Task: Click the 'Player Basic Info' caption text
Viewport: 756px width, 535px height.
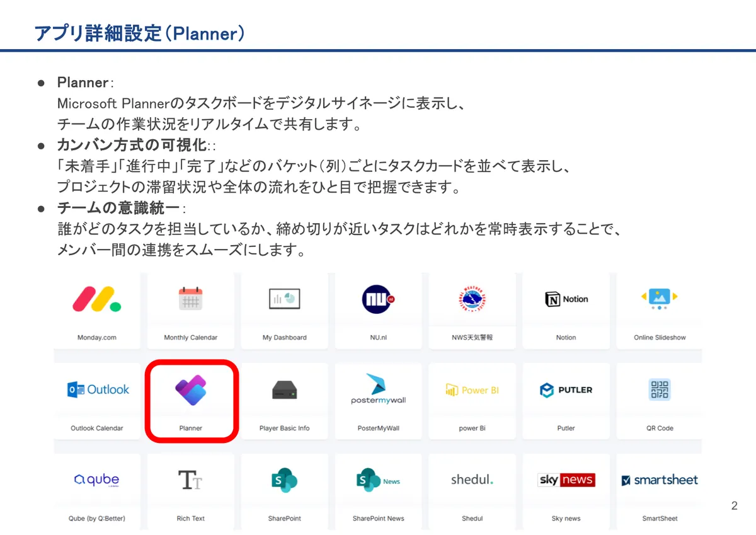Action: 284,429
